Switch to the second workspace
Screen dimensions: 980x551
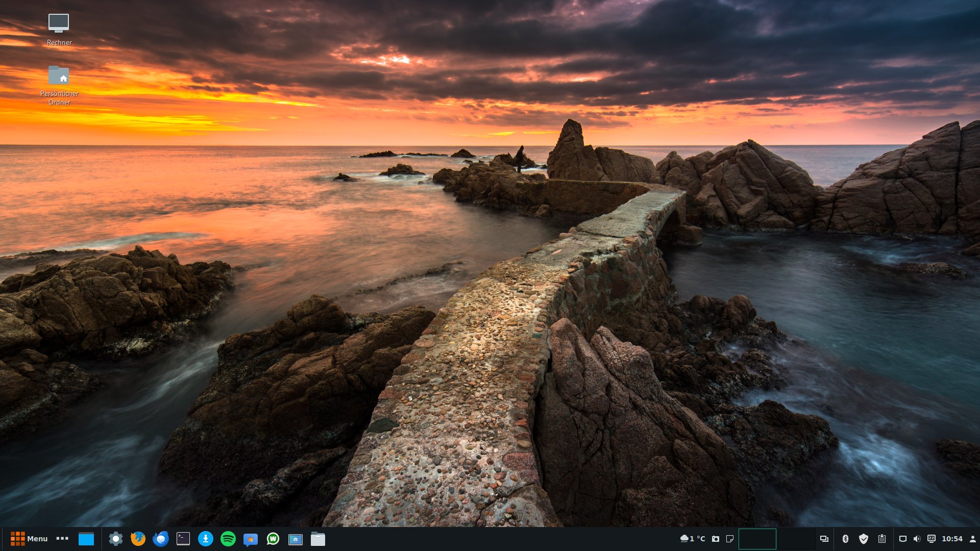(x=796, y=539)
